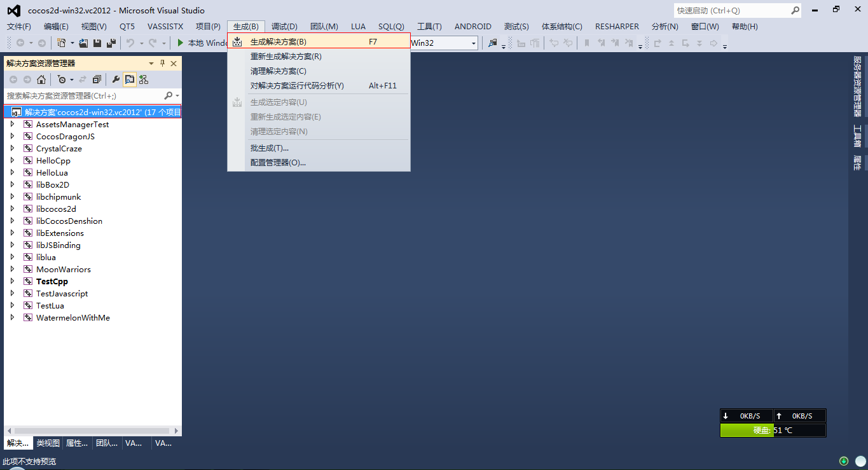868x470 pixels.
Task: Select the TestJavascript project
Action: 62,293
